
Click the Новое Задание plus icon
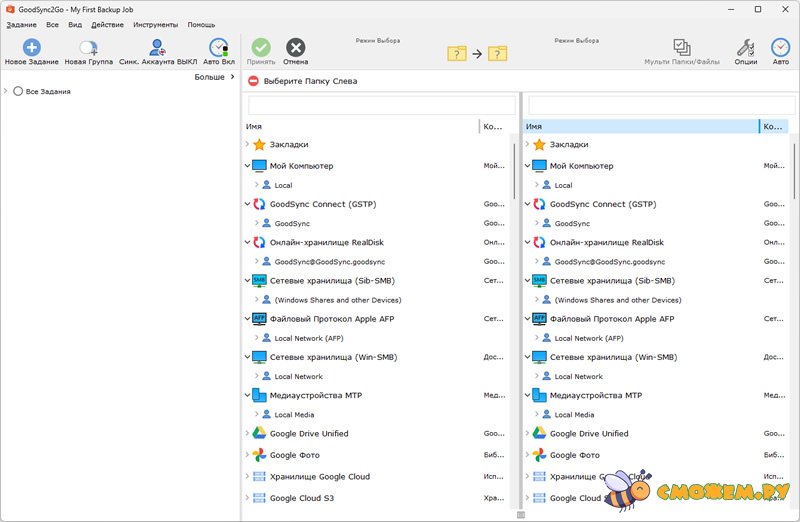[x=31, y=47]
